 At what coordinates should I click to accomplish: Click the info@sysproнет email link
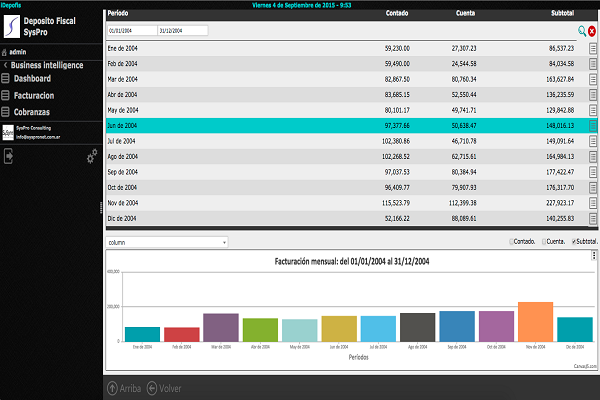coord(38,137)
